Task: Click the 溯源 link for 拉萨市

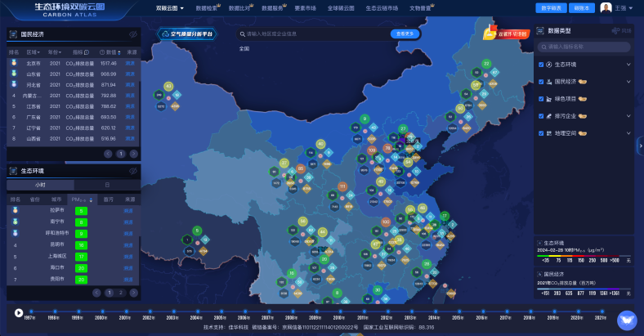Action: 128,211
